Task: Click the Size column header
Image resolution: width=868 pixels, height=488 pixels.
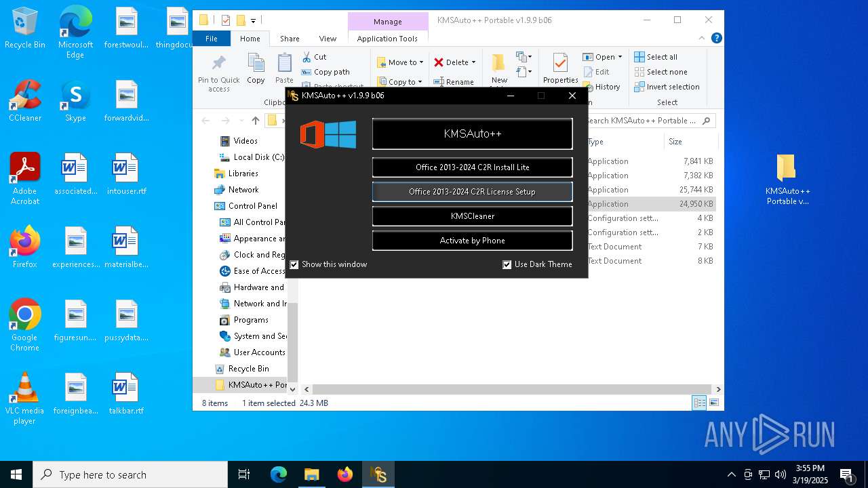Action: tap(690, 142)
